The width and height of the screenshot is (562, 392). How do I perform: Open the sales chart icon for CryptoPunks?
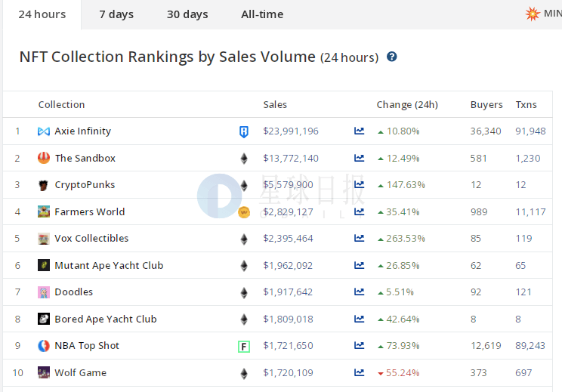[x=359, y=184]
